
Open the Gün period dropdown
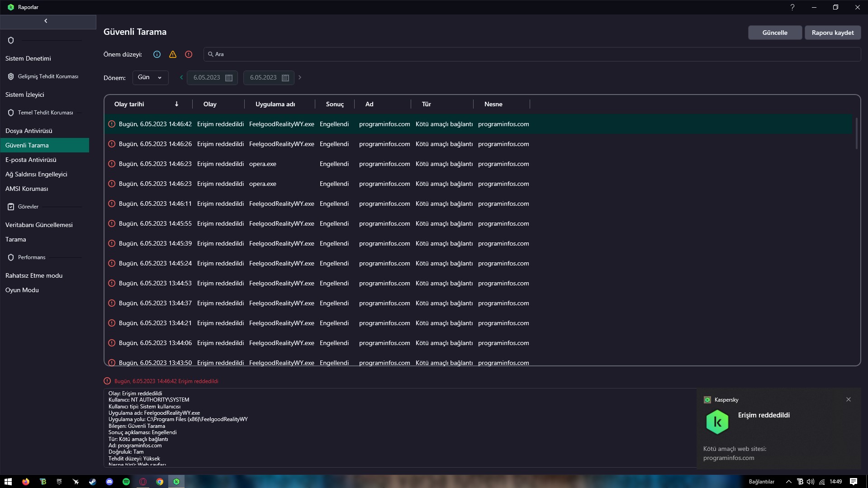150,77
